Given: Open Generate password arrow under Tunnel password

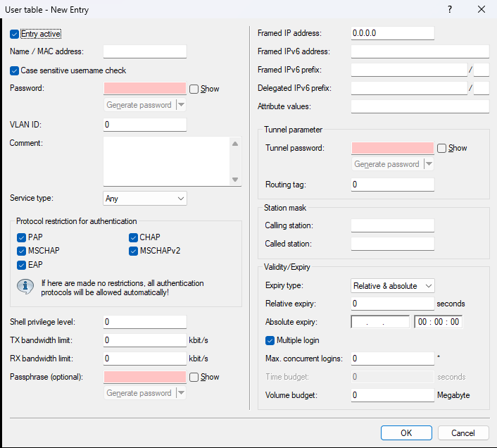Looking at the screenshot, I should click(x=429, y=164).
